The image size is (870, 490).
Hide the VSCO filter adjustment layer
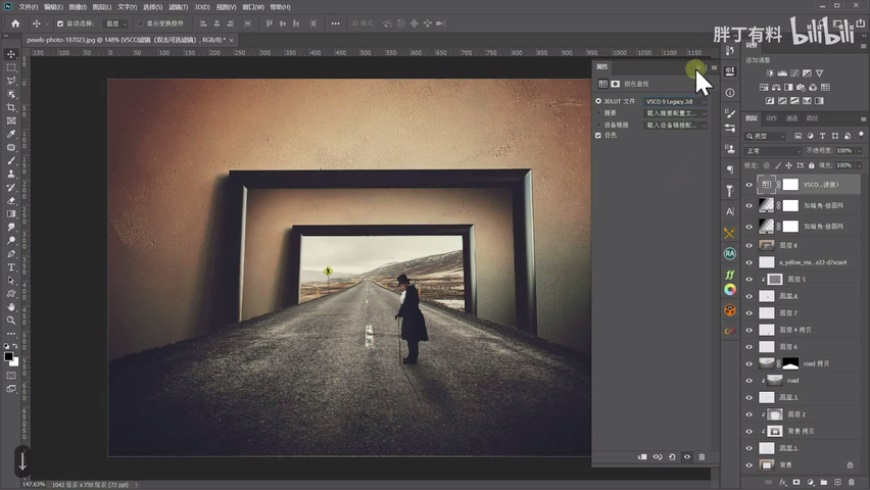749,185
